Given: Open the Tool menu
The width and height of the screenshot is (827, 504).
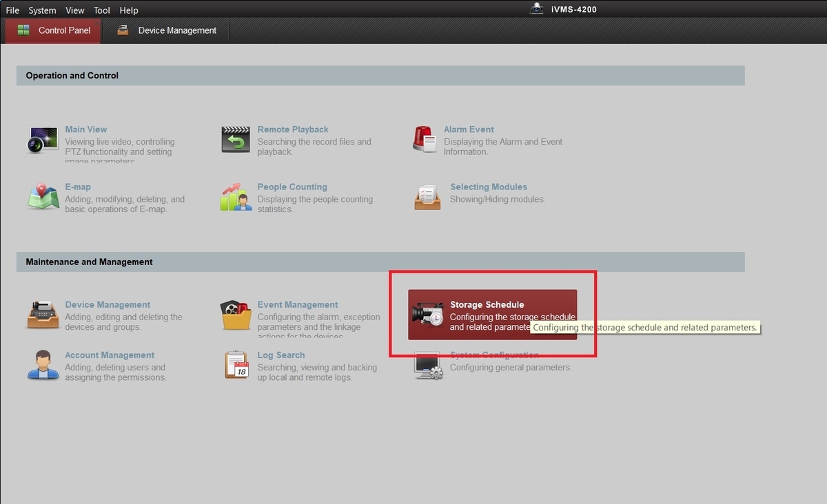Looking at the screenshot, I should [102, 10].
